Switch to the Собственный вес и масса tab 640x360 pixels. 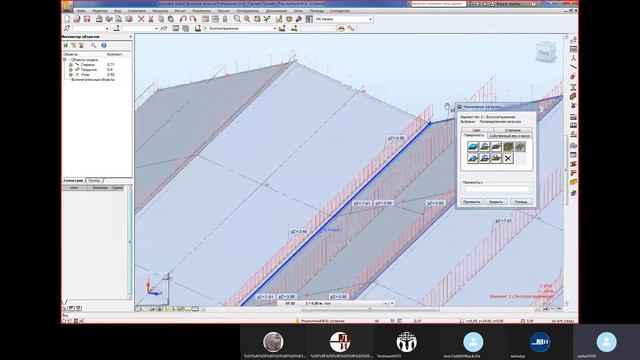pyautogui.click(x=509, y=136)
